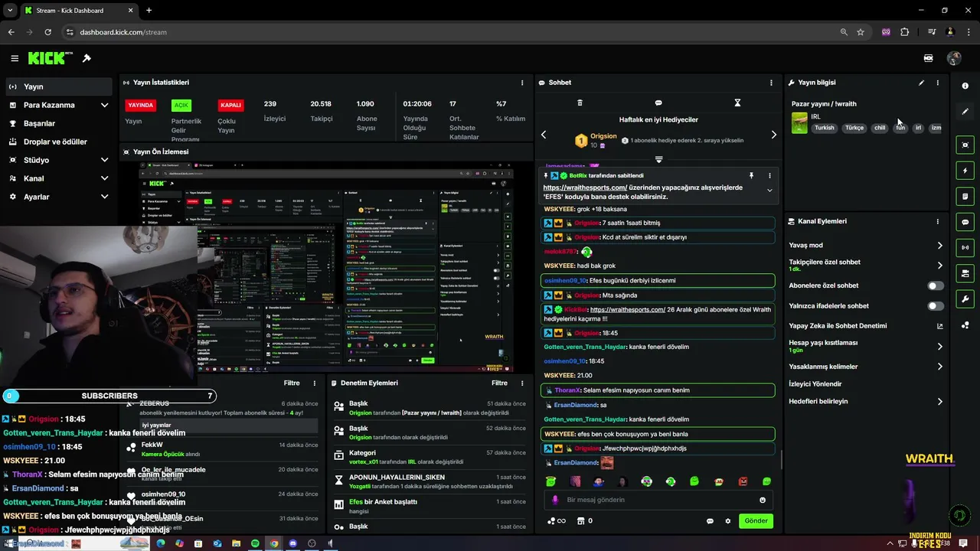The width and height of the screenshot is (980, 551).
Task: Enable Yalnızca ifadelerle sohbet
Action: (x=936, y=306)
